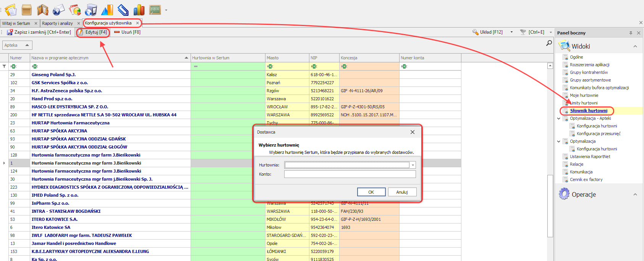This screenshot has height=261, width=644.
Task: Switch to the Raporty i analizy tab
Action: pyautogui.click(x=57, y=23)
